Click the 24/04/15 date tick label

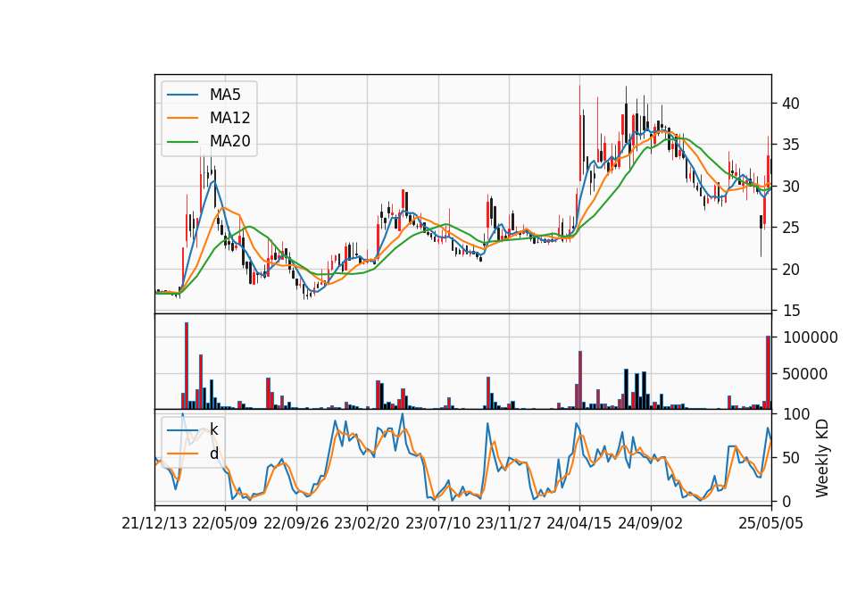pos(579,523)
